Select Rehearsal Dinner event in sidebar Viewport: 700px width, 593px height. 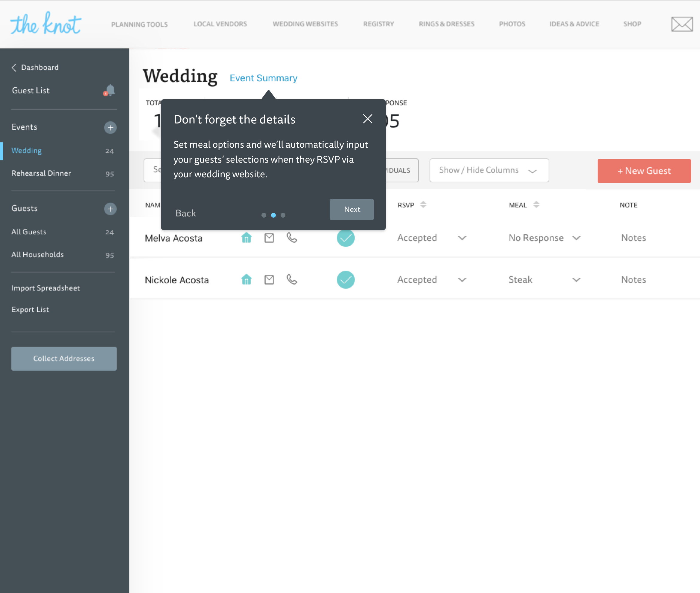(x=41, y=173)
